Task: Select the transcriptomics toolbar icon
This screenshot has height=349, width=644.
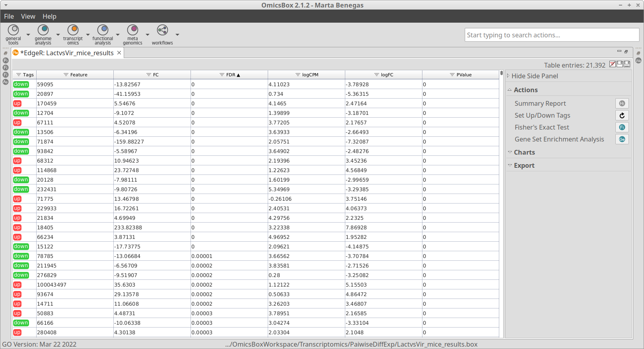Action: point(73,30)
